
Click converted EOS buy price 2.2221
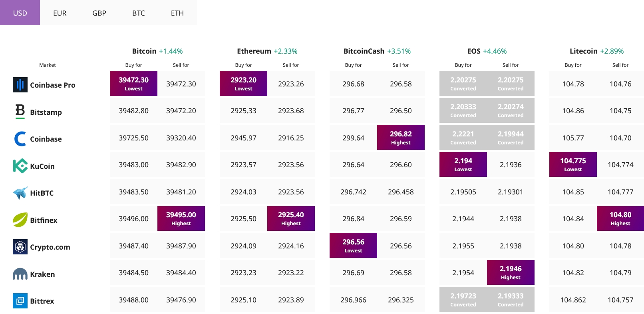tap(463, 137)
